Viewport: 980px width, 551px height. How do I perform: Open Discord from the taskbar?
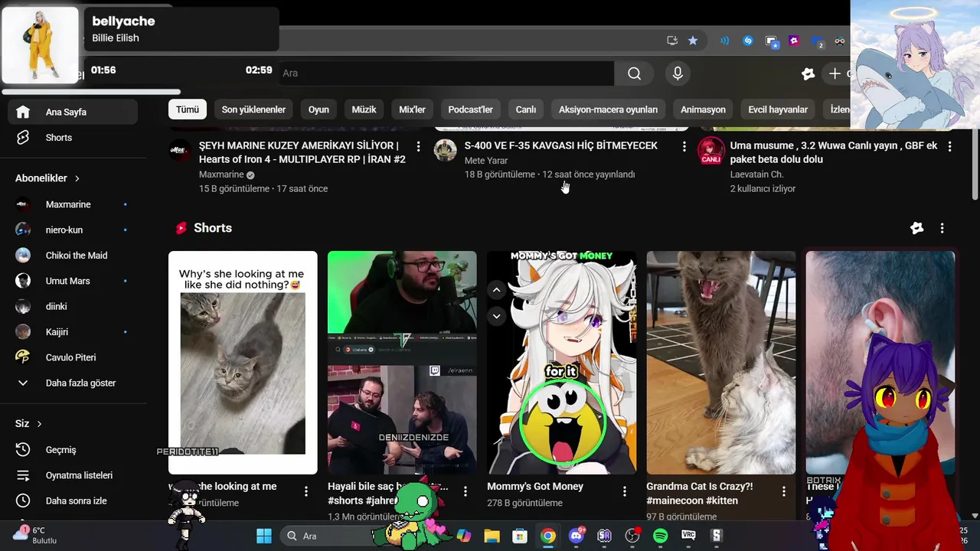(576, 536)
